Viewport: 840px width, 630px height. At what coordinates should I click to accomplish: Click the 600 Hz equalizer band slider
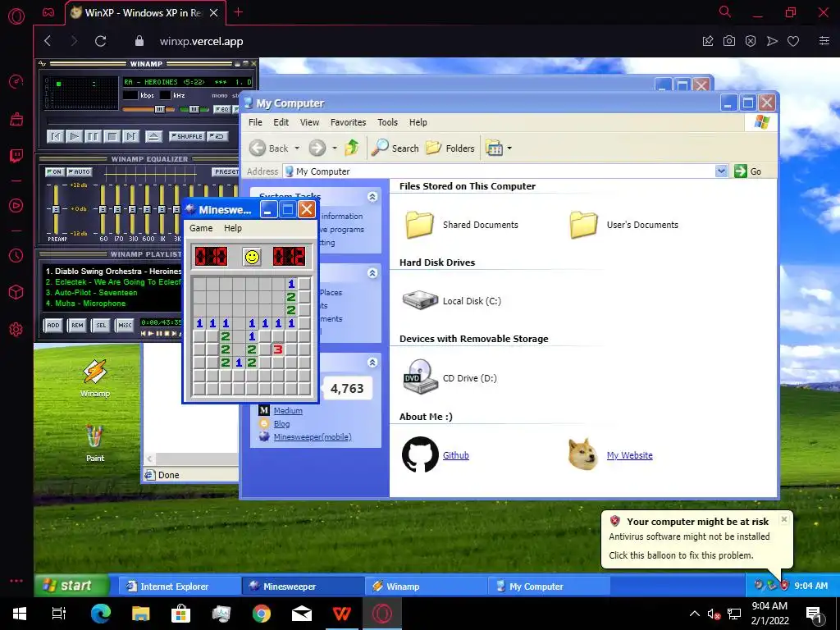coord(148,208)
